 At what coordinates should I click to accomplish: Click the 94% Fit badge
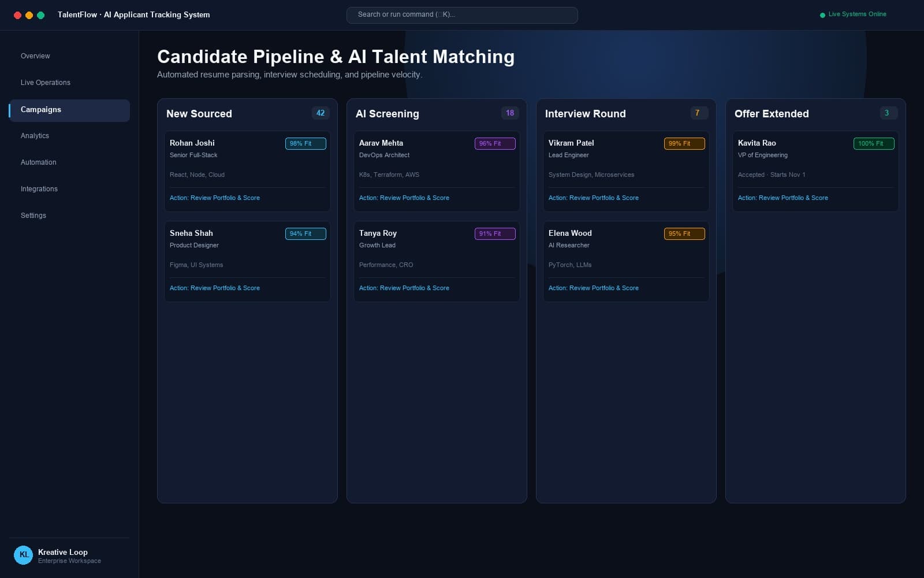305,234
